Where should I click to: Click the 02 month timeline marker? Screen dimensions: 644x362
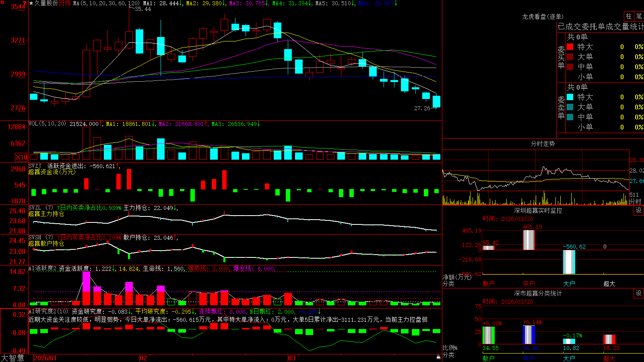click(143, 358)
